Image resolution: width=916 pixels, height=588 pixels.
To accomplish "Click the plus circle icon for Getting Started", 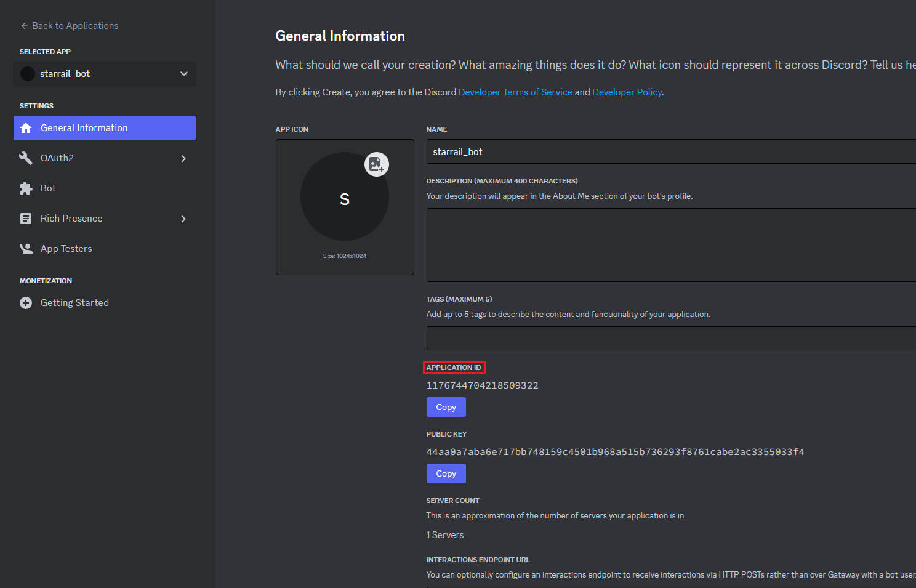I will click(x=26, y=303).
